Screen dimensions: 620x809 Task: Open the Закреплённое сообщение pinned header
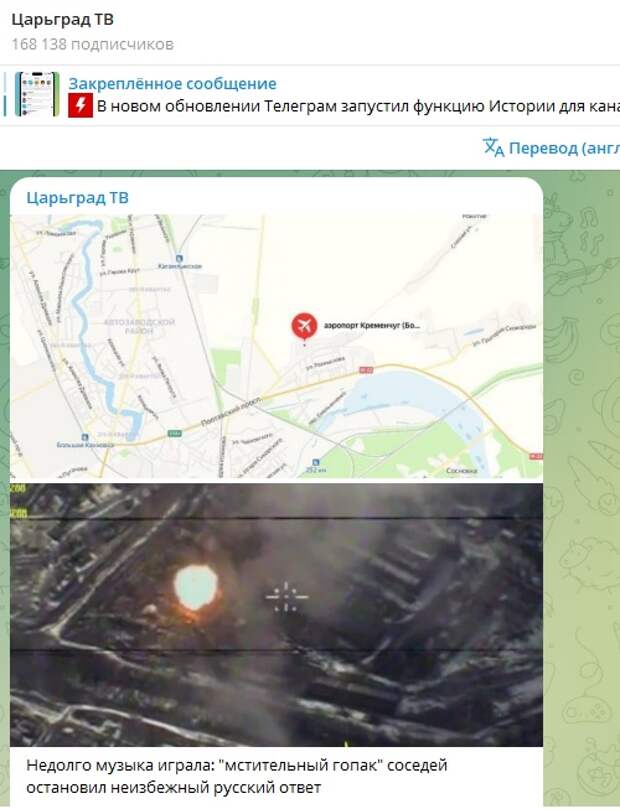[172, 84]
